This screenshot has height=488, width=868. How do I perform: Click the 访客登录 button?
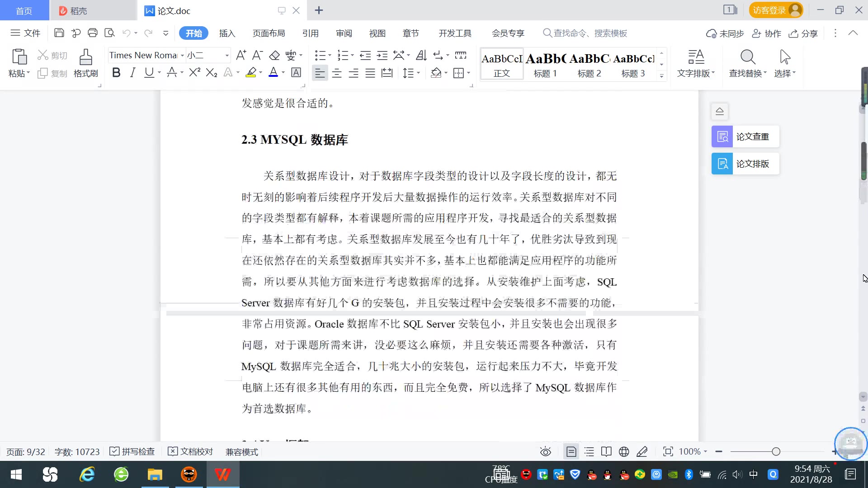pyautogui.click(x=776, y=10)
